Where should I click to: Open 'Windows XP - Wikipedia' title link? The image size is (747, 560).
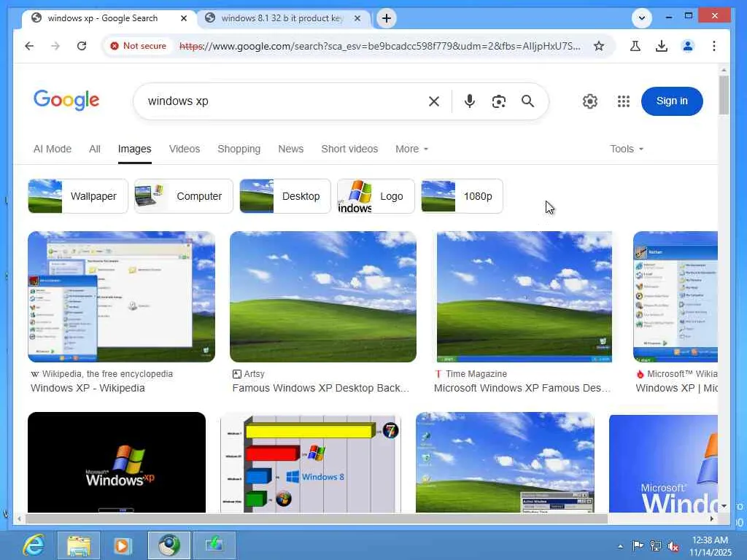click(88, 388)
